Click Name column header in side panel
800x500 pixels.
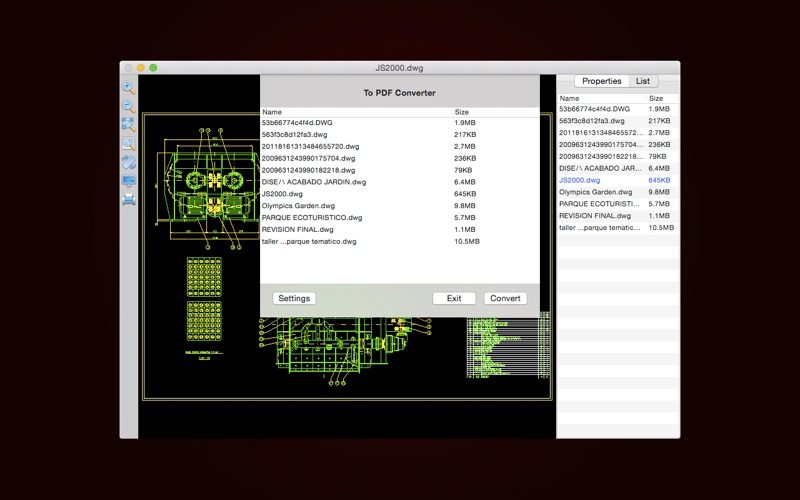pyautogui.click(x=602, y=98)
